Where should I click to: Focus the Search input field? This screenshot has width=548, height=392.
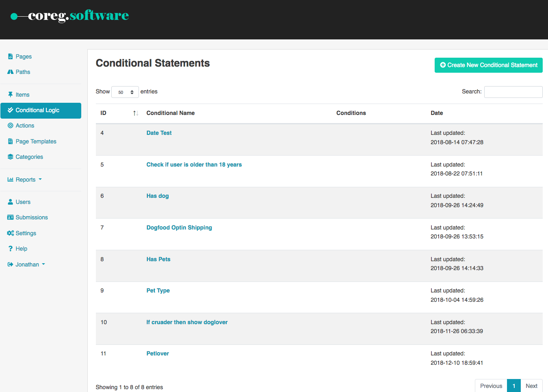[x=513, y=92]
